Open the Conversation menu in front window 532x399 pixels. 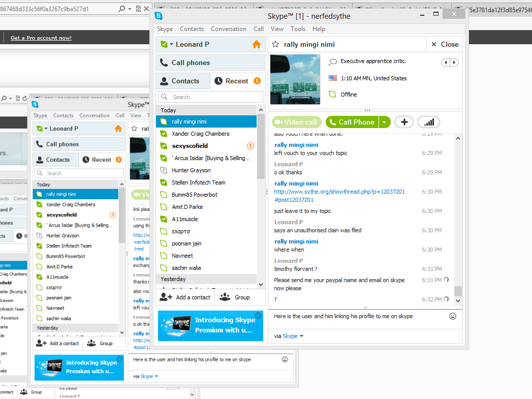coord(229,29)
